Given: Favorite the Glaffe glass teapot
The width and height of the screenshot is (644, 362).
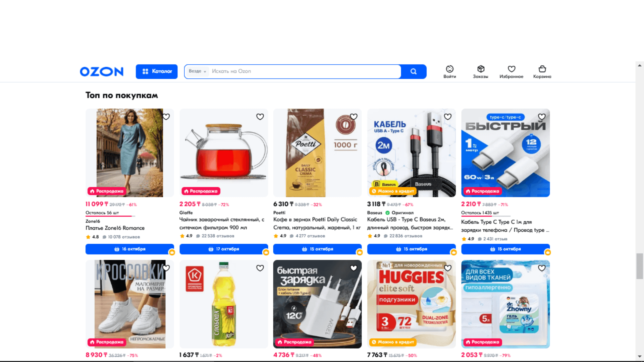Looking at the screenshot, I should (x=260, y=117).
